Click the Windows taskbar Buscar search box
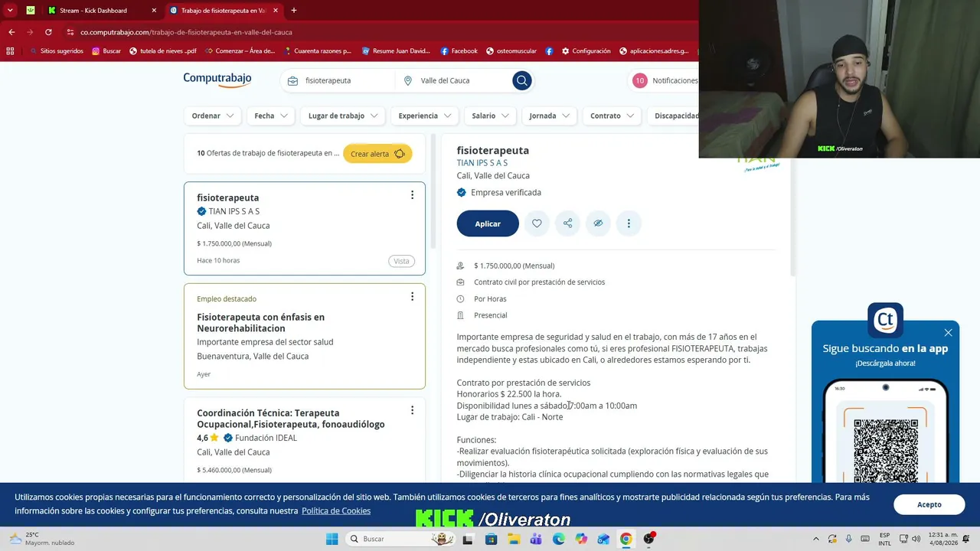Image resolution: width=980 pixels, height=551 pixels. [400, 539]
